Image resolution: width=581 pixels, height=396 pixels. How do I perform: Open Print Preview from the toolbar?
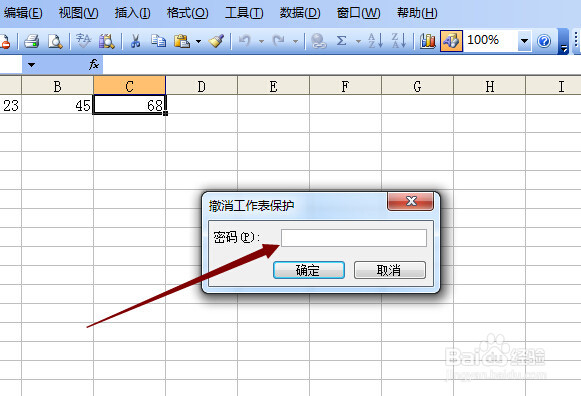coord(55,41)
